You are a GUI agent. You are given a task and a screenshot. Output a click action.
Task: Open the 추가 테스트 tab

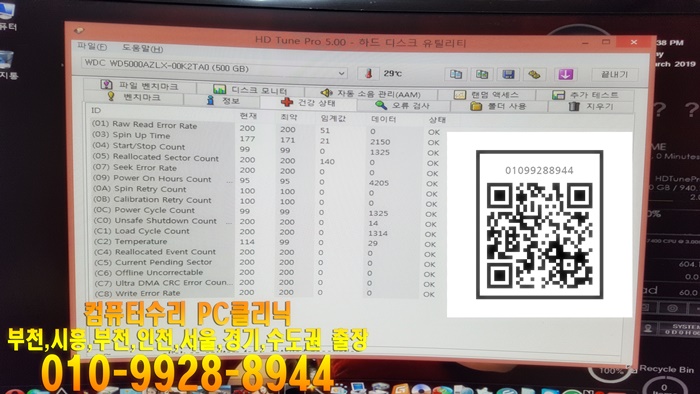click(x=585, y=95)
